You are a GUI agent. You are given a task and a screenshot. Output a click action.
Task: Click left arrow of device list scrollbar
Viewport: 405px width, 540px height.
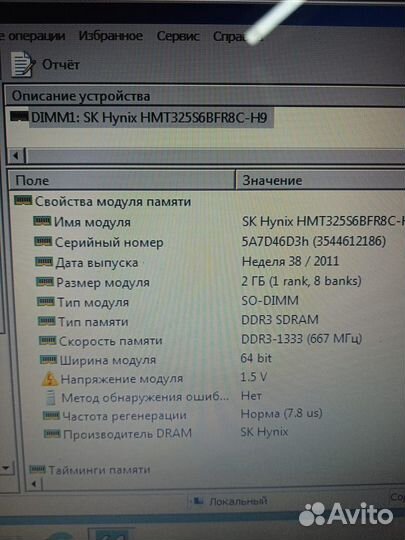16,156
